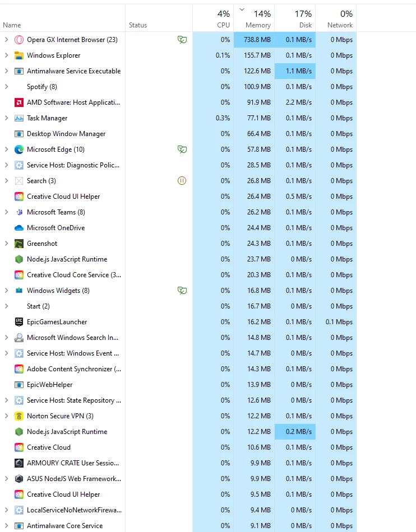
Task: Click the suspended pause icon beside Search
Action: (x=182, y=181)
